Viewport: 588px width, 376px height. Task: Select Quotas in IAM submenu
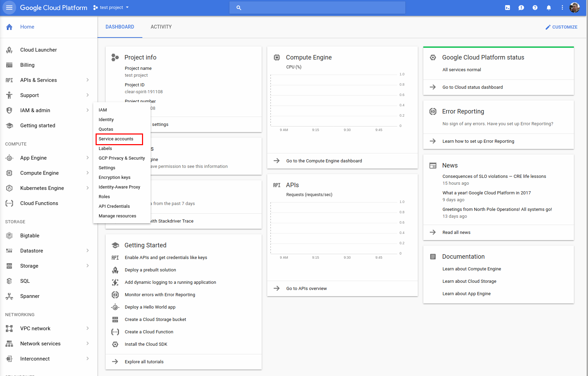106,129
